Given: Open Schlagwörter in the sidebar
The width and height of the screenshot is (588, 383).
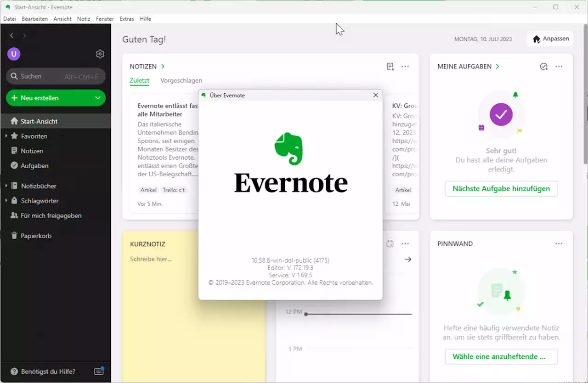Looking at the screenshot, I should 40,201.
